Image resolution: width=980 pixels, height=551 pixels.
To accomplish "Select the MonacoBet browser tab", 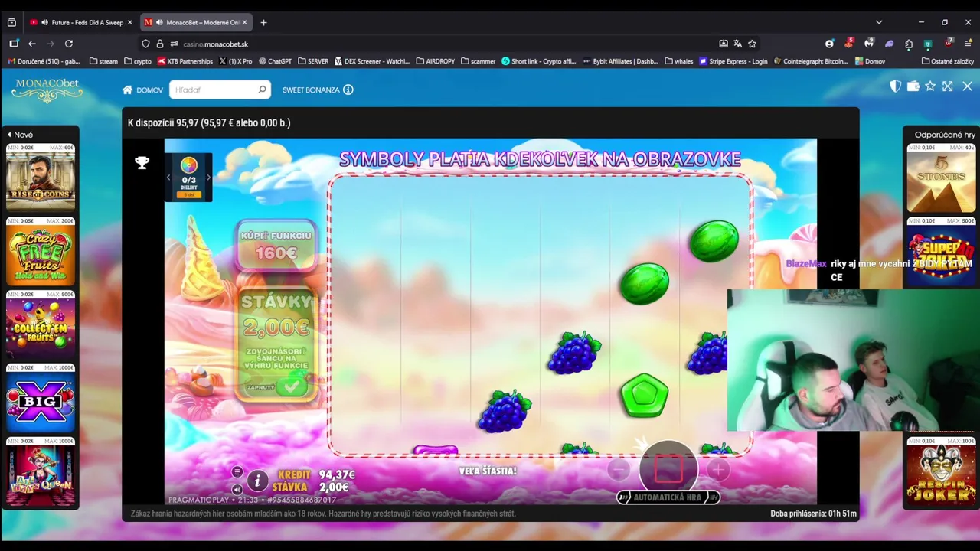I will pyautogui.click(x=196, y=22).
